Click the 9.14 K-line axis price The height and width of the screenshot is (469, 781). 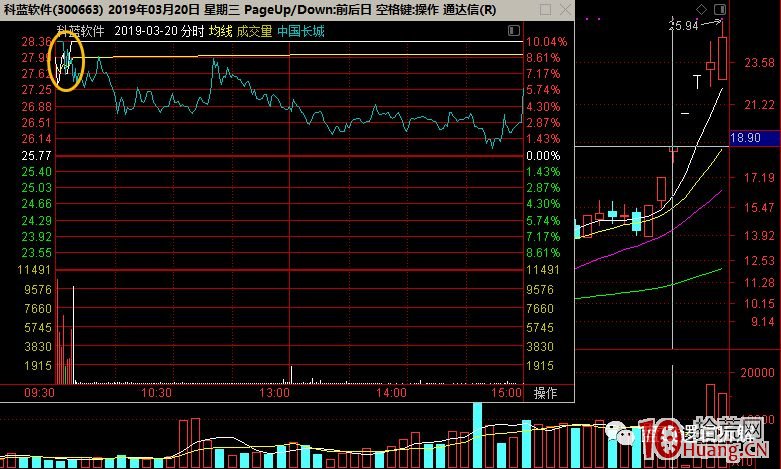point(762,322)
